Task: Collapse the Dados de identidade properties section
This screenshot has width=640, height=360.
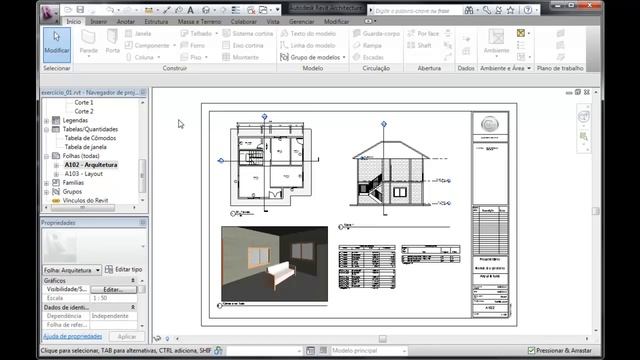Action: pos(133,307)
